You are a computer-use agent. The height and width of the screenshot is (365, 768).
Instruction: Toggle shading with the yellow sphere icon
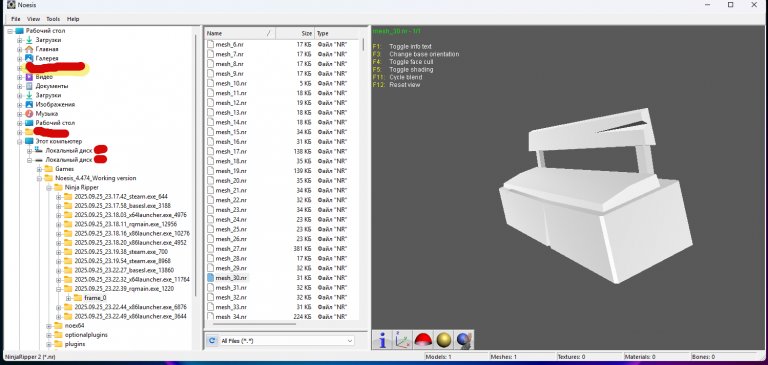pos(443,340)
